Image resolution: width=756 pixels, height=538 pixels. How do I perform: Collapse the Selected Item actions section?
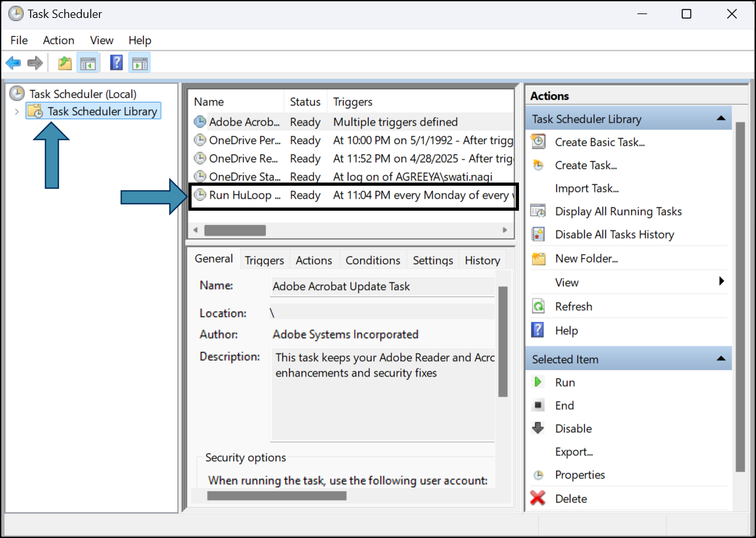click(x=721, y=359)
